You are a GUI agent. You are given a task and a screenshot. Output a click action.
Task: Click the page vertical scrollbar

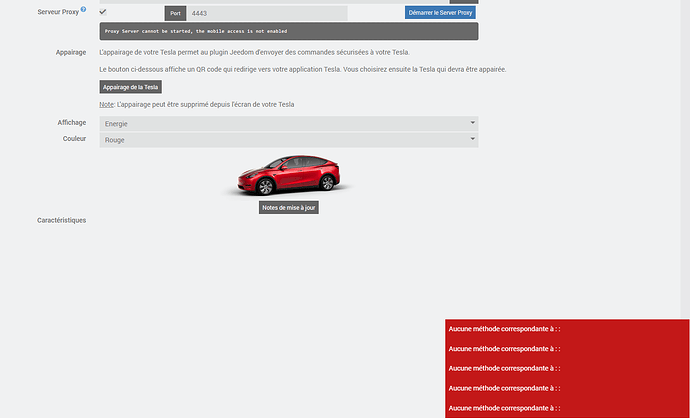(x=685, y=158)
